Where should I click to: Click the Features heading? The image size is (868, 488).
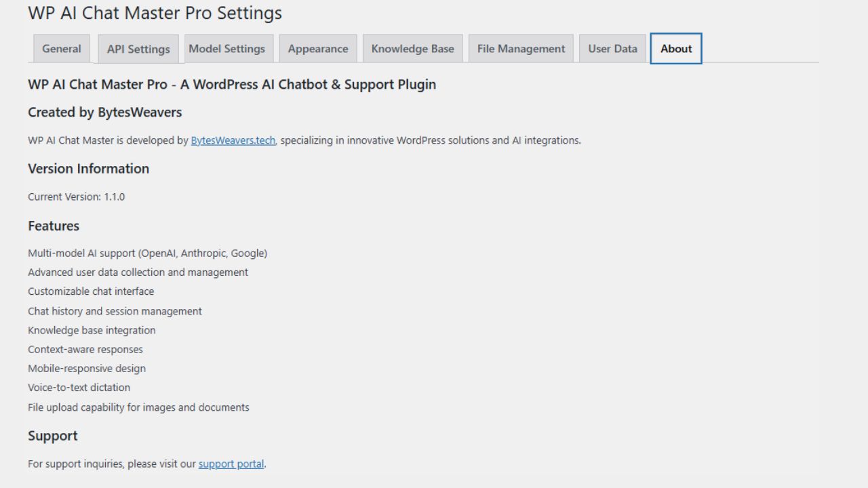(54, 226)
